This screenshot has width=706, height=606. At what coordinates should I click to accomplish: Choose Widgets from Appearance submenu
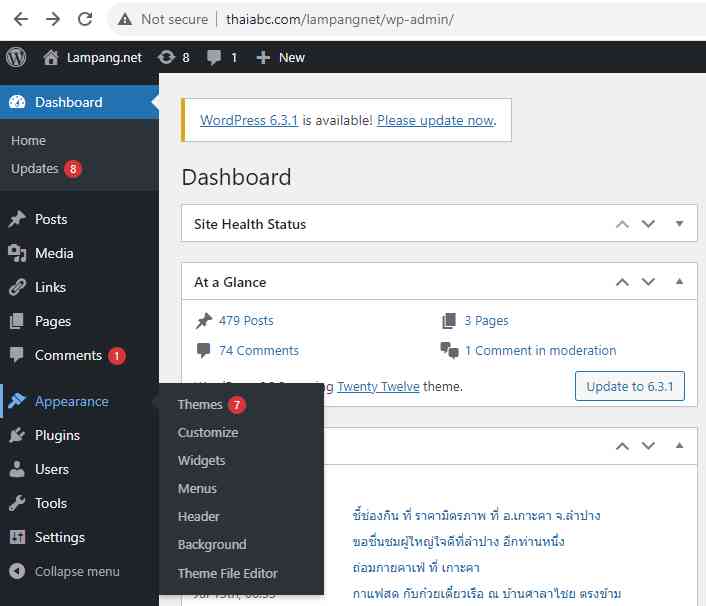pyautogui.click(x=201, y=460)
